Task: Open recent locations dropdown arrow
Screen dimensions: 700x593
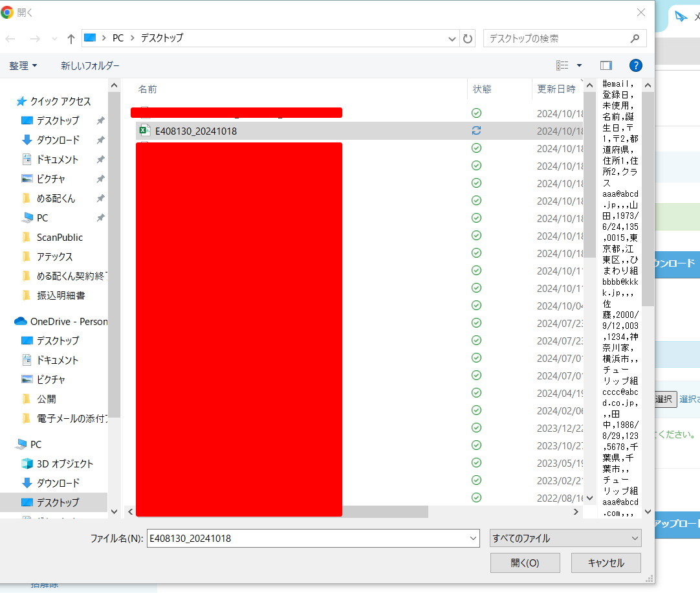Action: click(54, 39)
